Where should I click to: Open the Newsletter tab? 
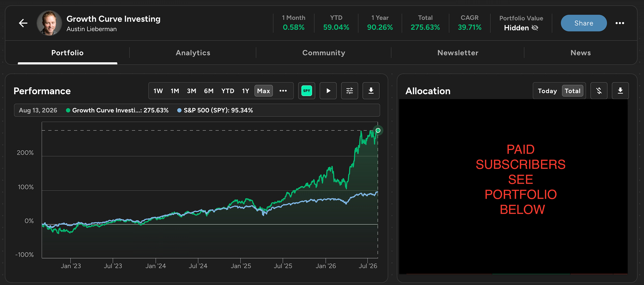point(458,53)
